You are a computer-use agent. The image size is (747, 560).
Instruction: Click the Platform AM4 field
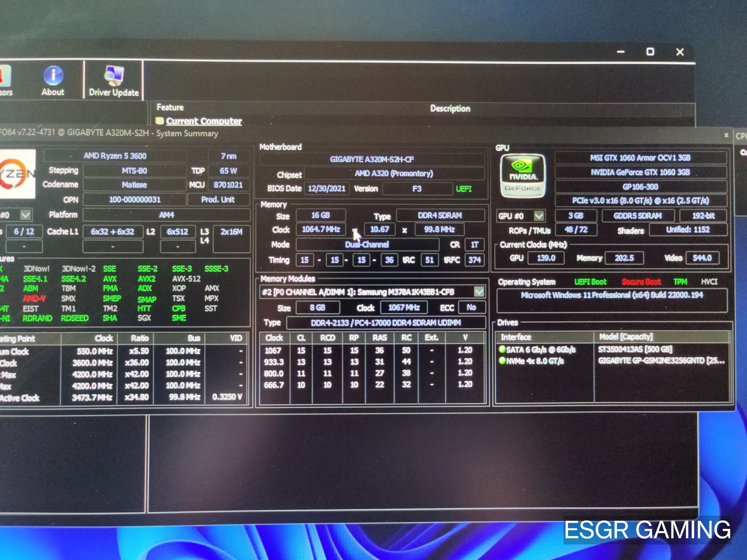tap(167, 215)
